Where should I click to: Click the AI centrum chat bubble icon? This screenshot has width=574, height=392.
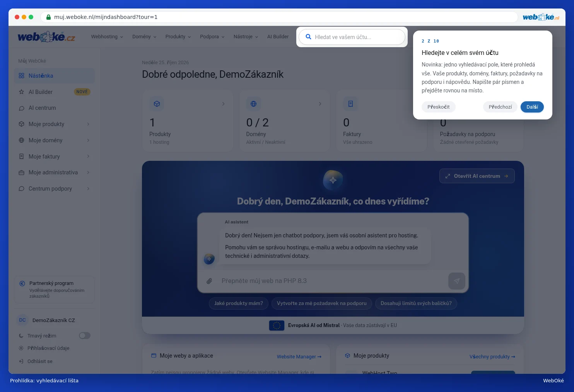pos(22,108)
